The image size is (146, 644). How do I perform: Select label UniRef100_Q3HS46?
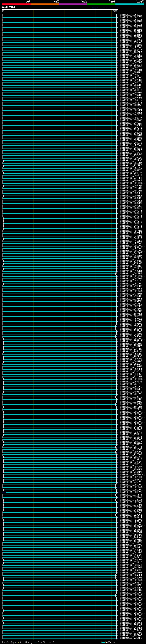click(131, 299)
